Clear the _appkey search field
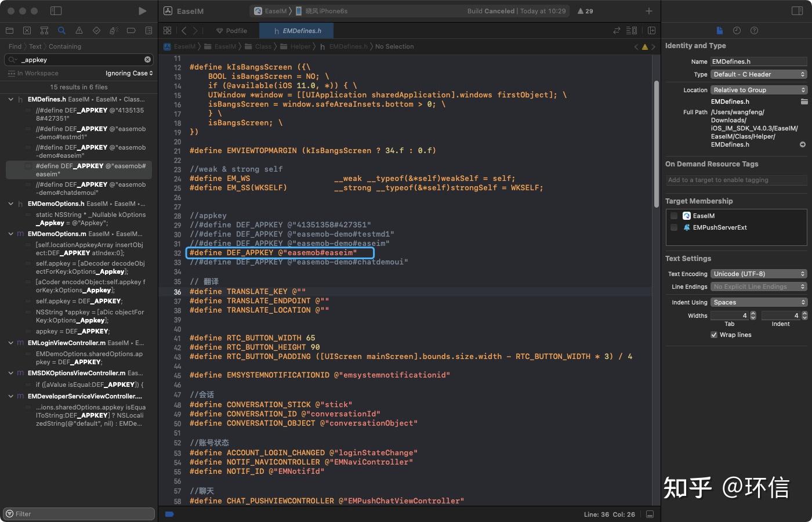The width and height of the screenshot is (812, 522). coord(147,60)
